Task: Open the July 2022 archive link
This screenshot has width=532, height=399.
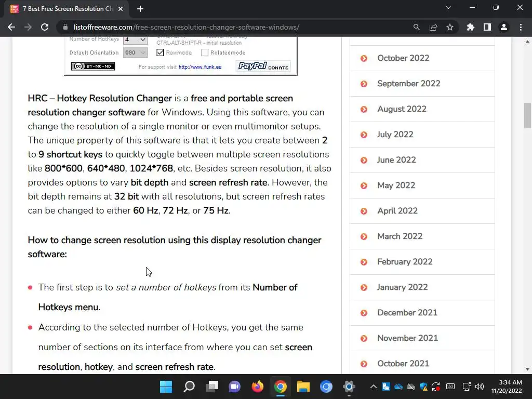Action: [395, 135]
